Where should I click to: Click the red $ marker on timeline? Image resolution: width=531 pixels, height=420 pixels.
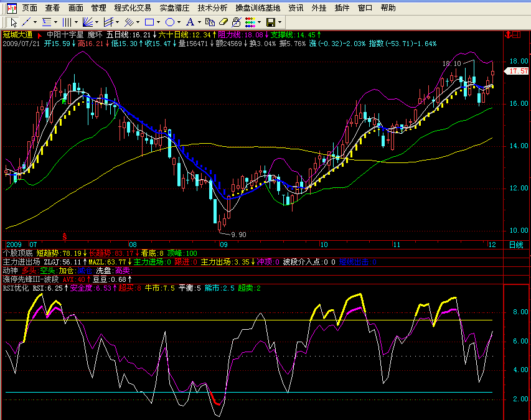pos(64,237)
